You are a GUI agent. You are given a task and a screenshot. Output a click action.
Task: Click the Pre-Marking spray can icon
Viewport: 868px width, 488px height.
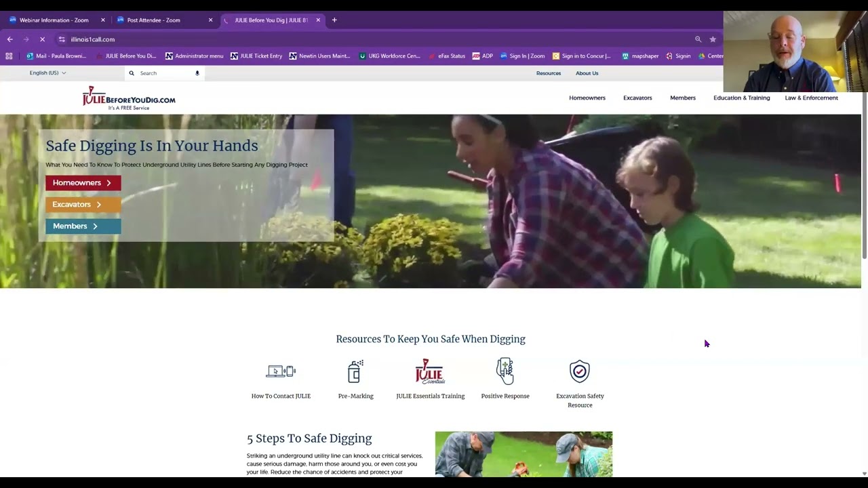point(356,371)
